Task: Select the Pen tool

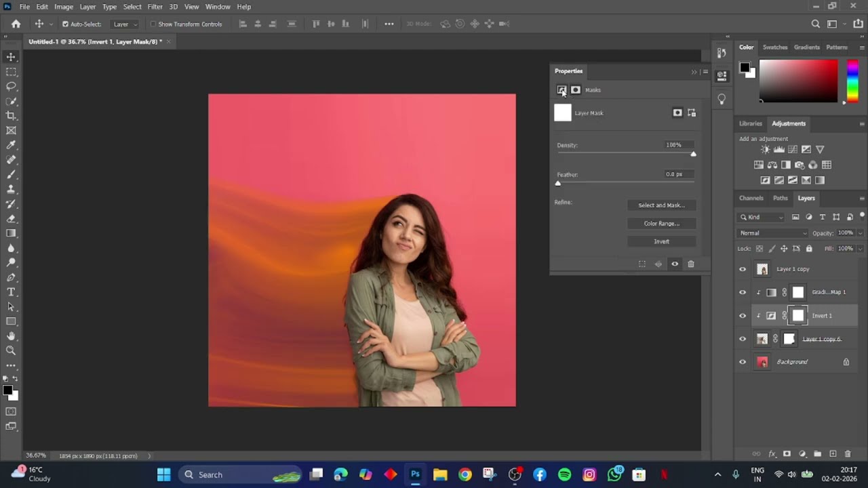Action: click(11, 277)
